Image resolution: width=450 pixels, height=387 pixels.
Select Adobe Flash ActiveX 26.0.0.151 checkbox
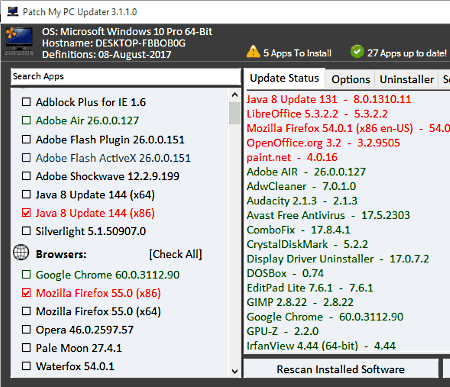pos(26,157)
